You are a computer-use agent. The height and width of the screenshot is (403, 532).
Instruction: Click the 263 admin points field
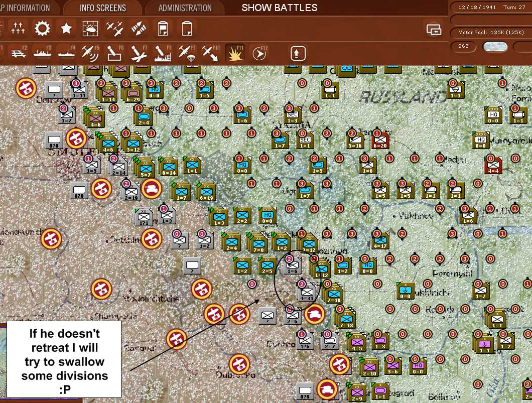click(463, 47)
